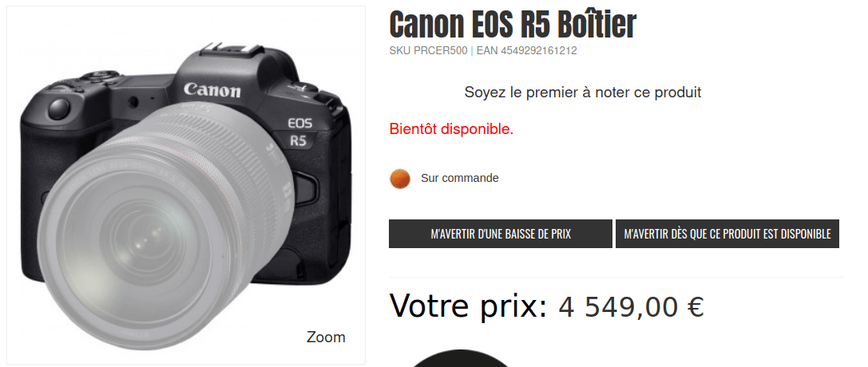Click the red 'Bientôt disponible.' notice
868x367 pixels.
pos(451,129)
